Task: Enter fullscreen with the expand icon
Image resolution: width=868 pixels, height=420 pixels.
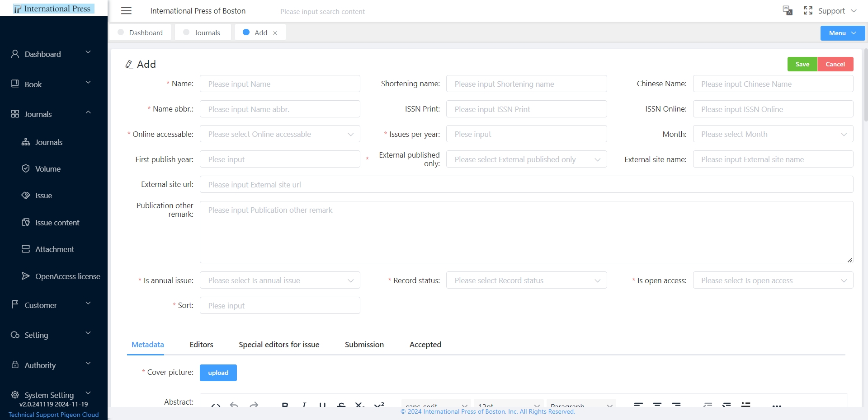Action: coord(808,10)
